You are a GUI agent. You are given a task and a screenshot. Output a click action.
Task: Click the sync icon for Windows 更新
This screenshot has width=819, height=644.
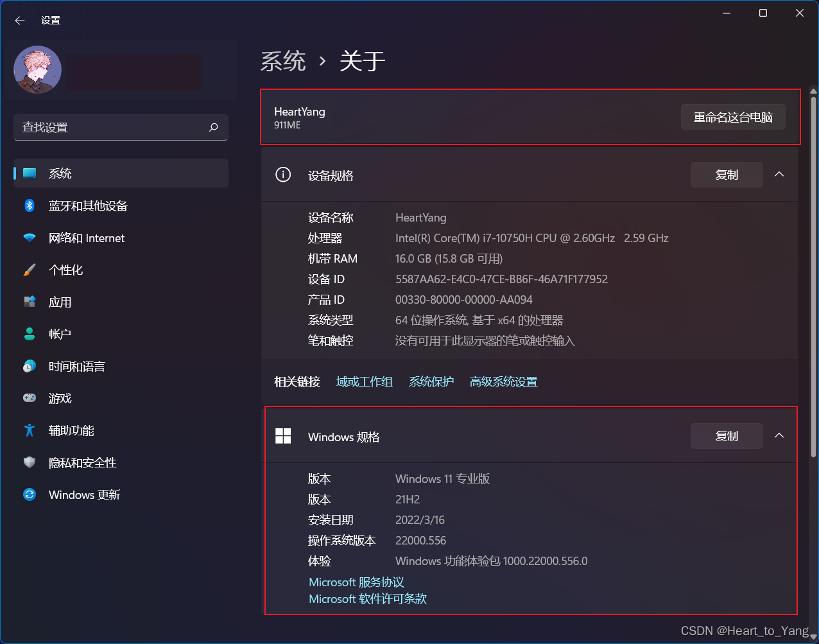[x=30, y=494]
